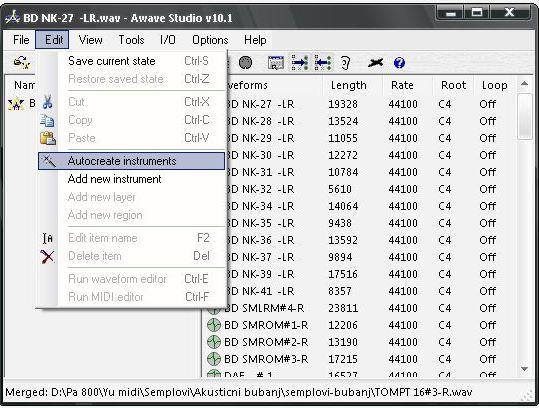Click length value 5610
Viewport: 539px width, 408px height.
point(340,189)
